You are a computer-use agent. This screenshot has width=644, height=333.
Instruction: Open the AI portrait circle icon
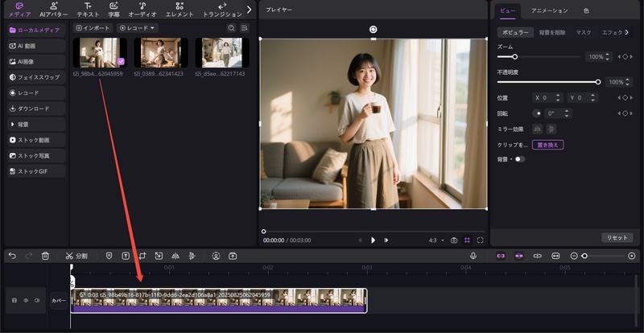coord(216,256)
